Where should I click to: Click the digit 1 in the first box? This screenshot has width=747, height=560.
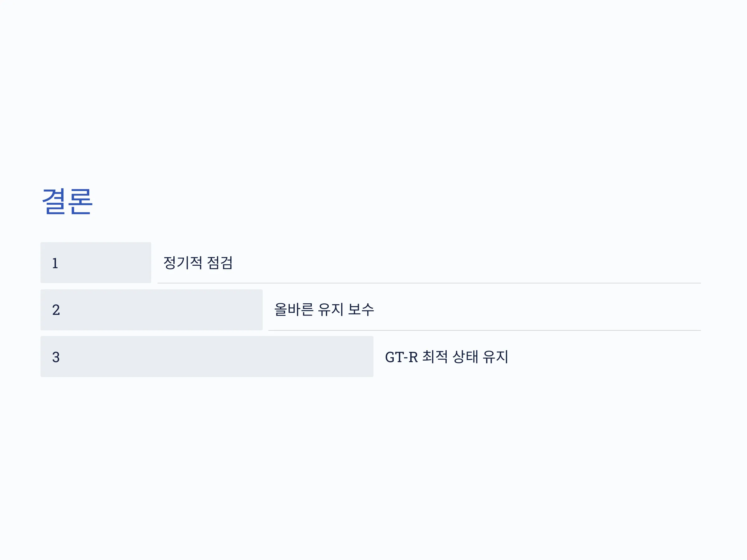click(55, 263)
